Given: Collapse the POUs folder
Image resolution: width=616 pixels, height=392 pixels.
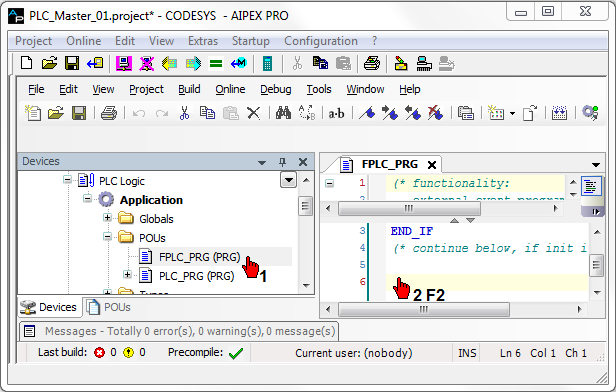Looking at the screenshot, I should pos(107,236).
